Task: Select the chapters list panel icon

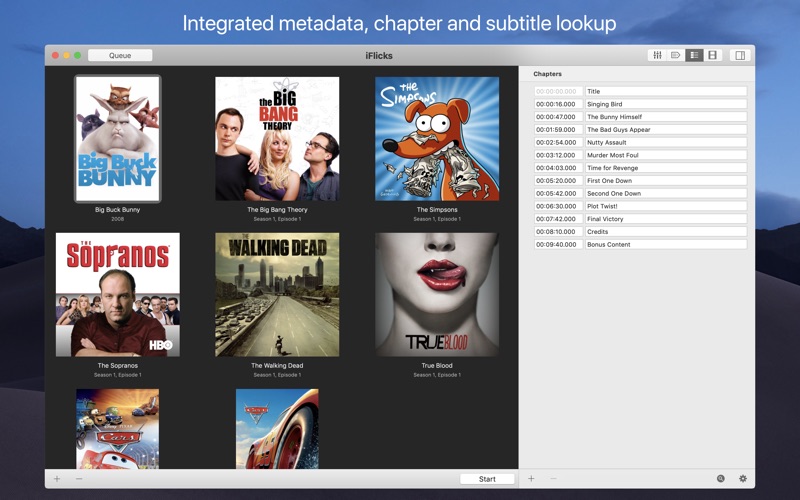Action: [x=694, y=56]
